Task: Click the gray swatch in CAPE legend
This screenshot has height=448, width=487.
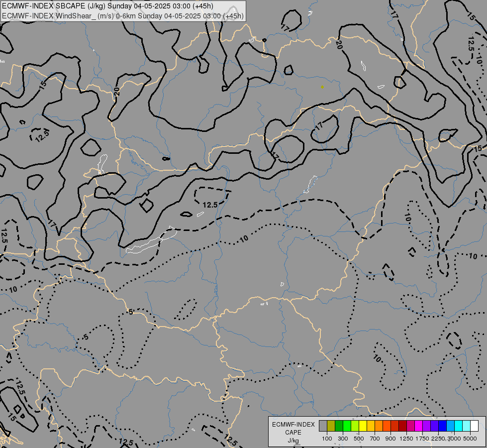Action: pos(323,426)
